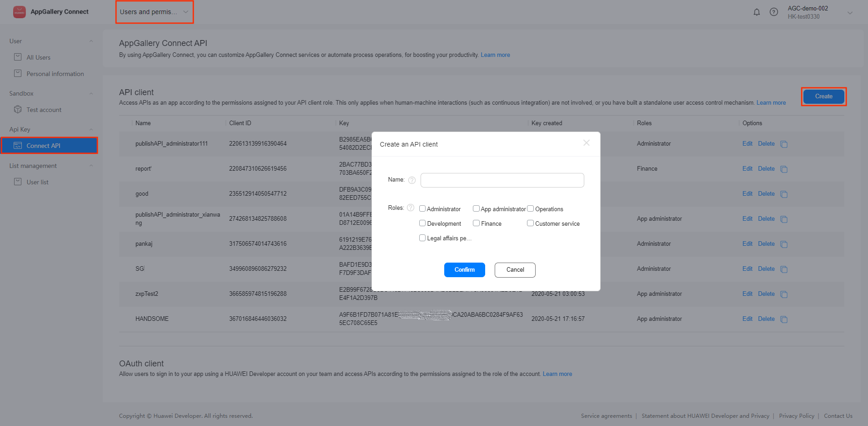Expand the AGC-demo-002 account dropdown arrow
Image resolution: width=868 pixels, height=426 pixels.
point(850,13)
